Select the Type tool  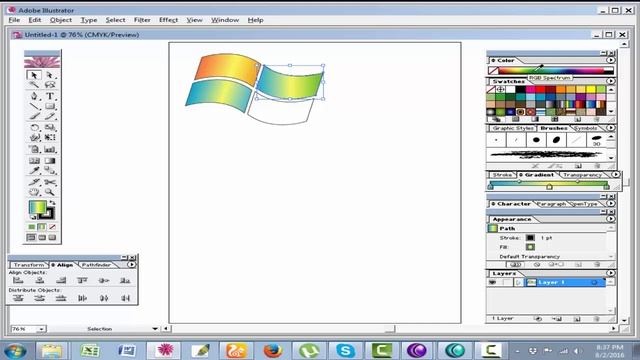[x=50, y=96]
